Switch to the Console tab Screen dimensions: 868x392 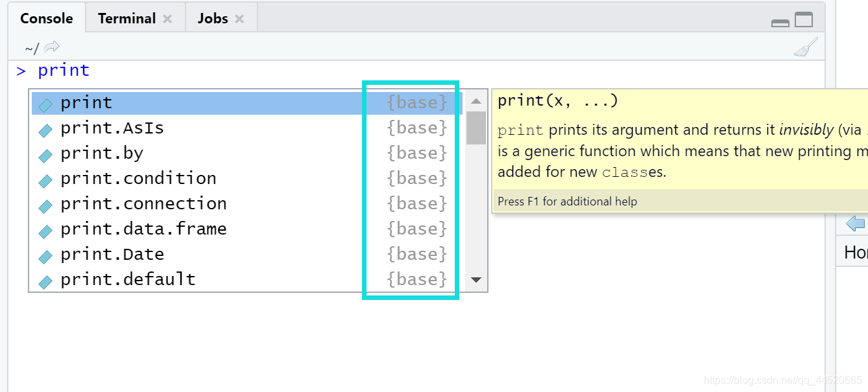[x=46, y=18]
